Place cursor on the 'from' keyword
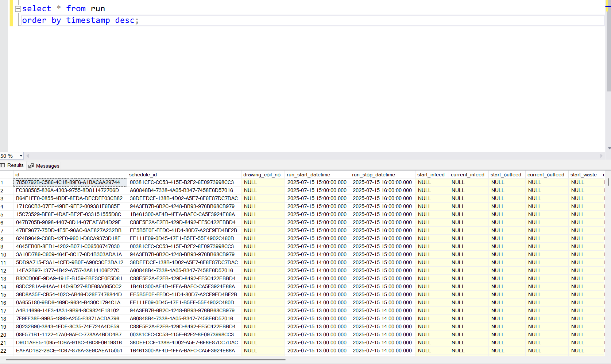Viewport: 611px width, 364px height. click(x=76, y=9)
